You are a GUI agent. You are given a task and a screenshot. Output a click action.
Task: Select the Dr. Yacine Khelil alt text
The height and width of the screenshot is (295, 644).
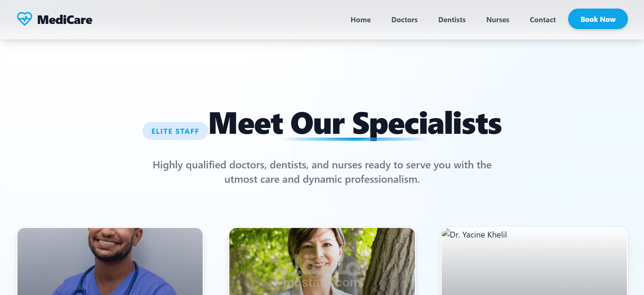(478, 235)
